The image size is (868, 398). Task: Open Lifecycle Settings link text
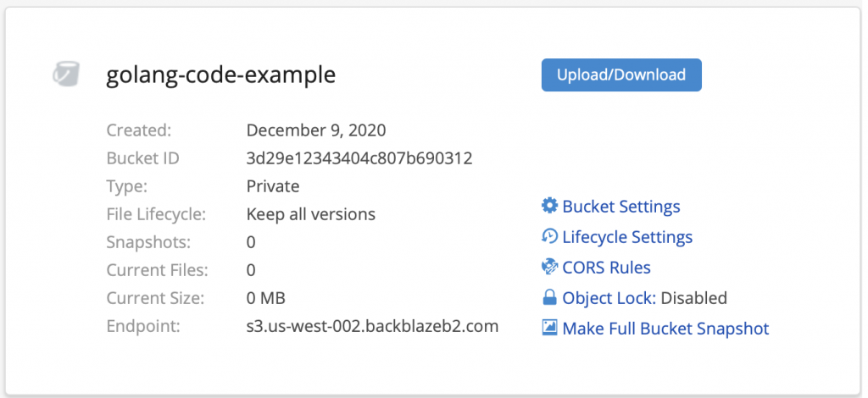click(627, 236)
